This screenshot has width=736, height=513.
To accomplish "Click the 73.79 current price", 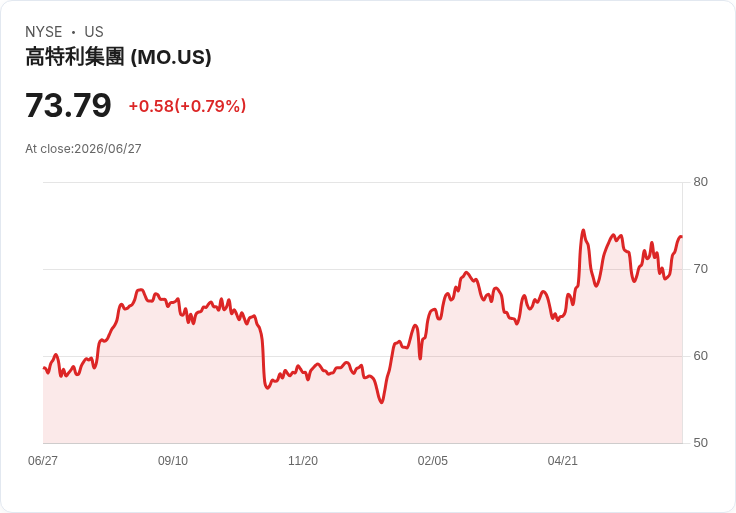I will pyautogui.click(x=68, y=105).
